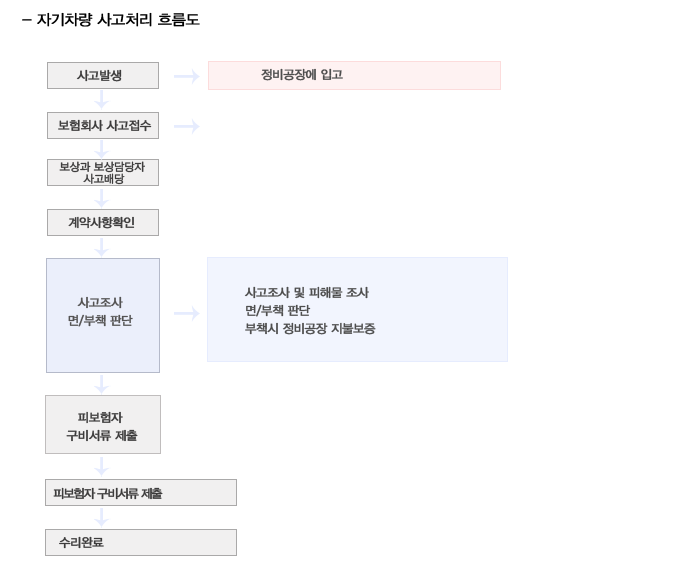Image resolution: width=675 pixels, height=569 pixels.
Task: Click the 사고조사 면/부책 판단 box
Action: pos(103,315)
